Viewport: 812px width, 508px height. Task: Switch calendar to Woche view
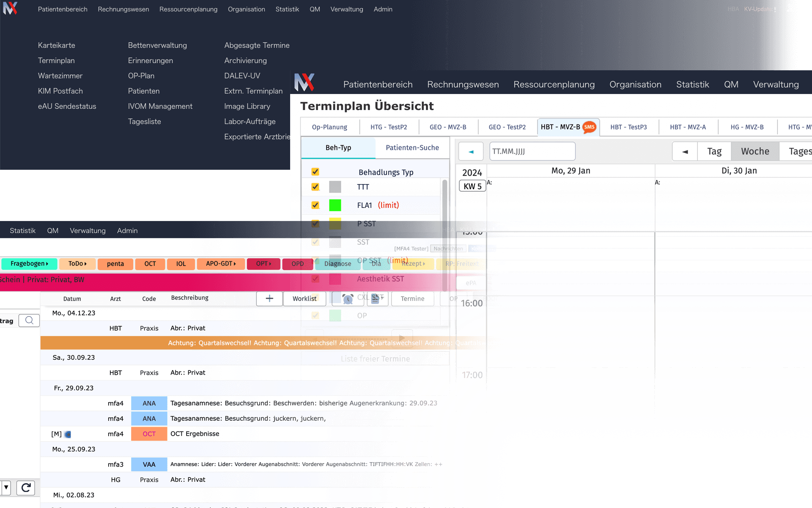pyautogui.click(x=755, y=152)
